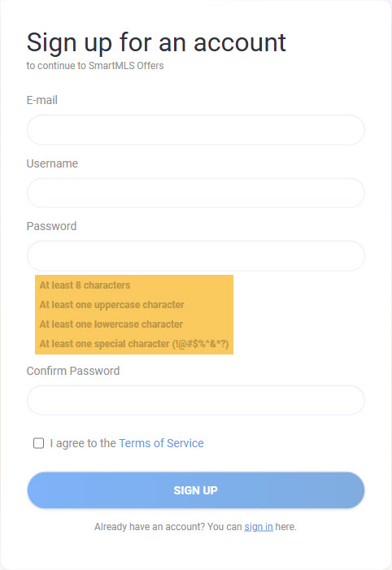The width and height of the screenshot is (392, 570).
Task: Click the lowercase character requirement line
Action: tap(111, 324)
